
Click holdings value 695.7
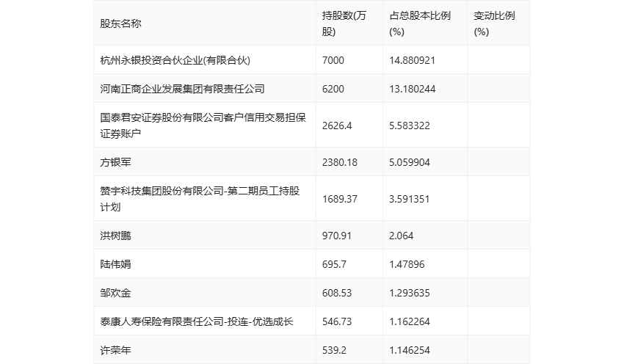(x=334, y=264)
